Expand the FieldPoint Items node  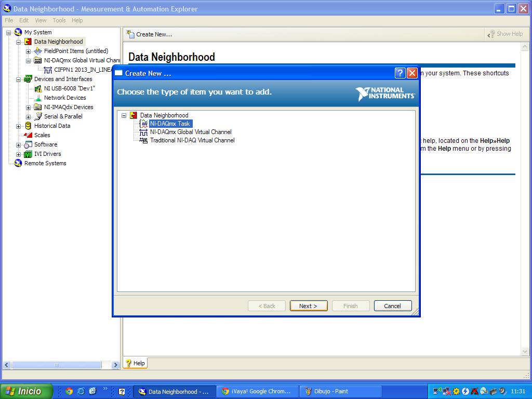(x=29, y=51)
